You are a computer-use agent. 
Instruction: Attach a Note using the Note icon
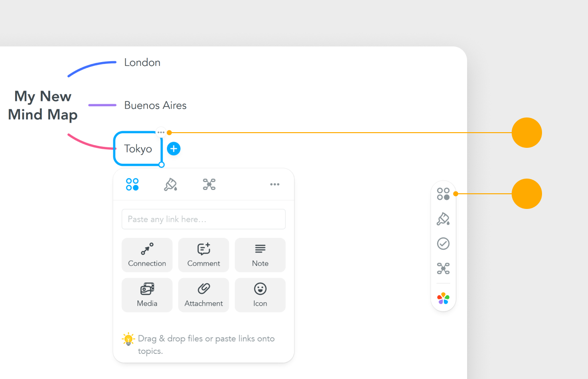(x=260, y=255)
